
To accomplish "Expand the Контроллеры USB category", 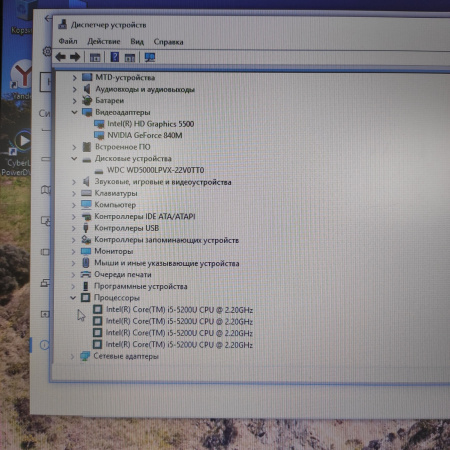I will pyautogui.click(x=73, y=228).
